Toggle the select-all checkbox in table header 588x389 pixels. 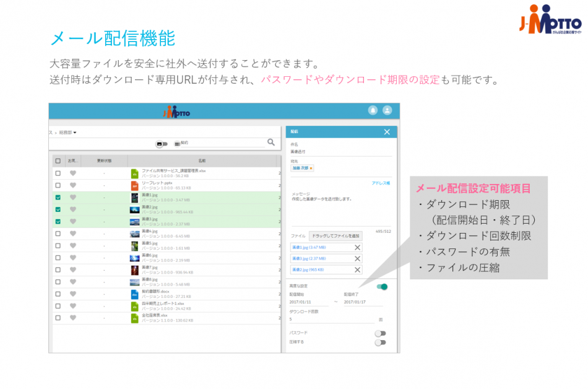click(x=58, y=161)
